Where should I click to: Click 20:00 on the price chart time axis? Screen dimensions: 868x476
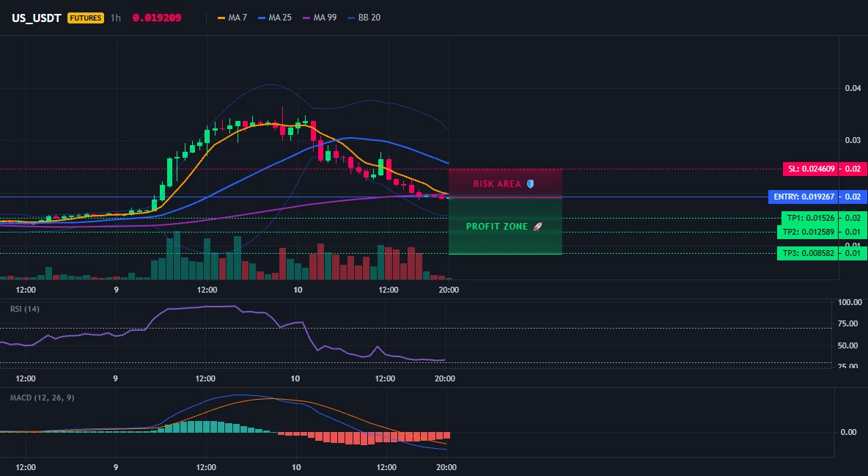click(x=449, y=290)
